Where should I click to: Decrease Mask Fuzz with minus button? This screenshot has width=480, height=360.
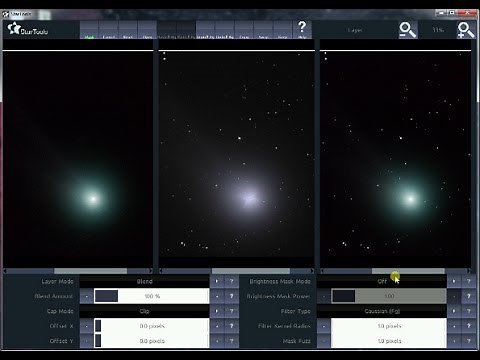[x=323, y=341]
